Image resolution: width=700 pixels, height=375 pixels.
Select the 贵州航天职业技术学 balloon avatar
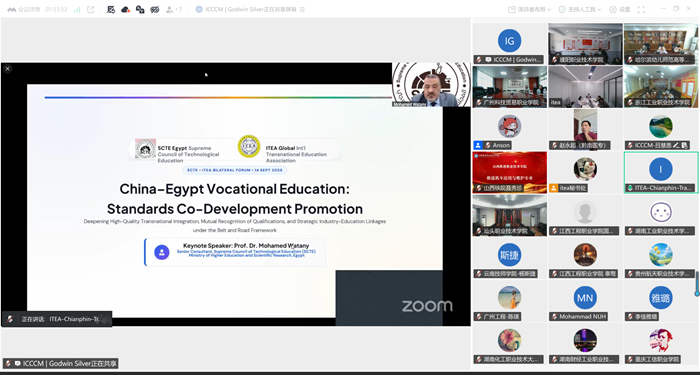[661, 255]
